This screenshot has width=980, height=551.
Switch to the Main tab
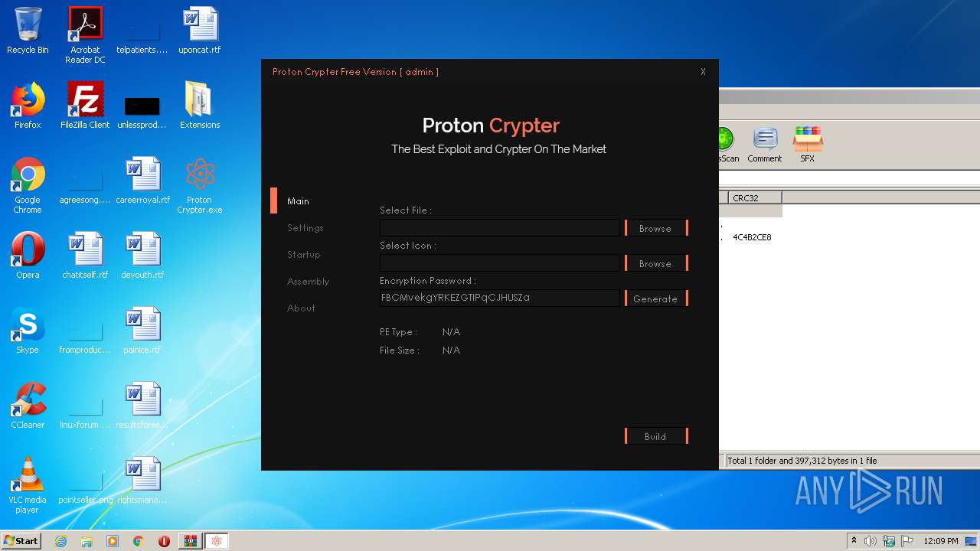coord(298,201)
